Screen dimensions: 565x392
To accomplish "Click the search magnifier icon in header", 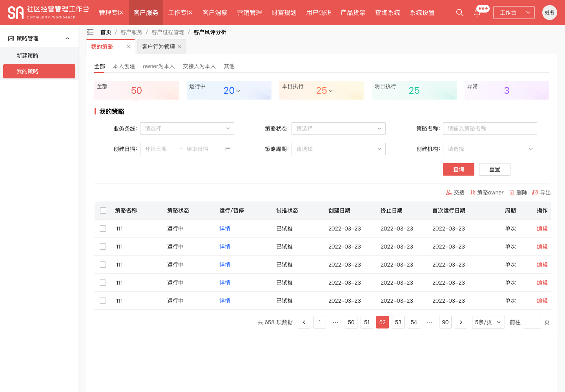I will [x=459, y=13].
